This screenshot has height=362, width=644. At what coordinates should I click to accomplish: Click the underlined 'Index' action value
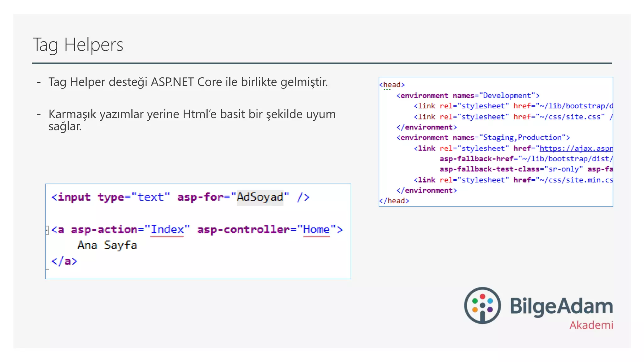167,230
